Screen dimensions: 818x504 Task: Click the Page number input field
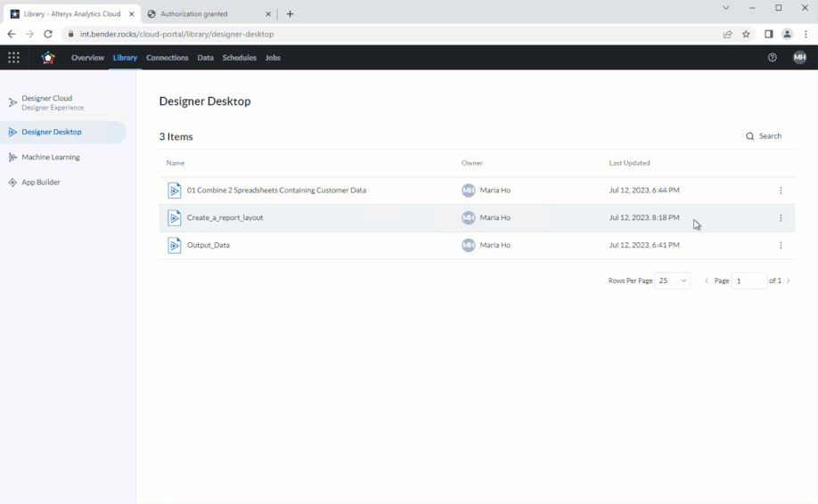748,280
